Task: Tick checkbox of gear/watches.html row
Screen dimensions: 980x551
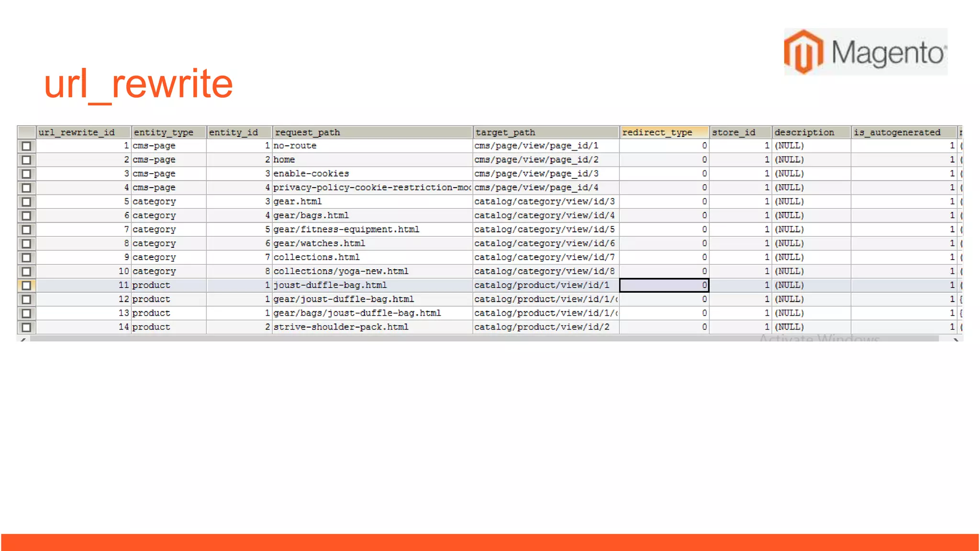Action: (x=26, y=243)
